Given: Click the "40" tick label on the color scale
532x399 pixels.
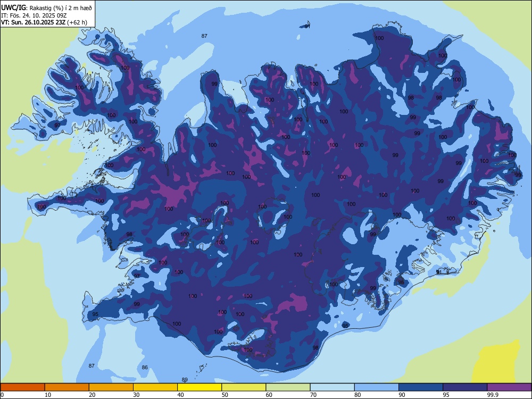Looking at the screenshot, I should click(x=180, y=395).
